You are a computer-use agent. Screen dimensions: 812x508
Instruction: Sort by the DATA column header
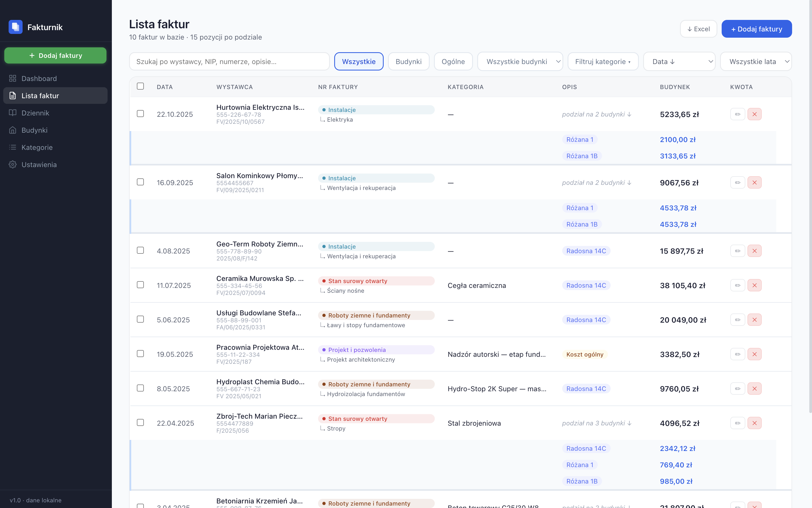165,87
